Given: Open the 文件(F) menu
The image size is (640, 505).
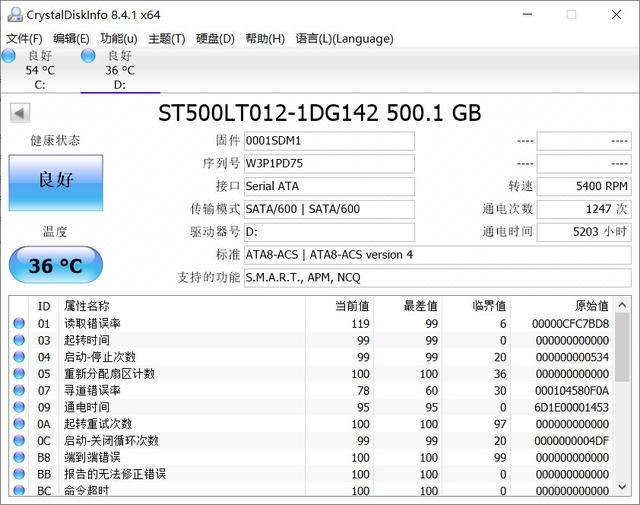Looking at the screenshot, I should (x=24, y=38).
